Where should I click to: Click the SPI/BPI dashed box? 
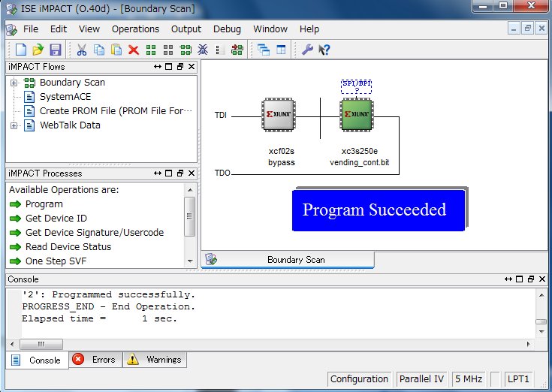pos(356,86)
